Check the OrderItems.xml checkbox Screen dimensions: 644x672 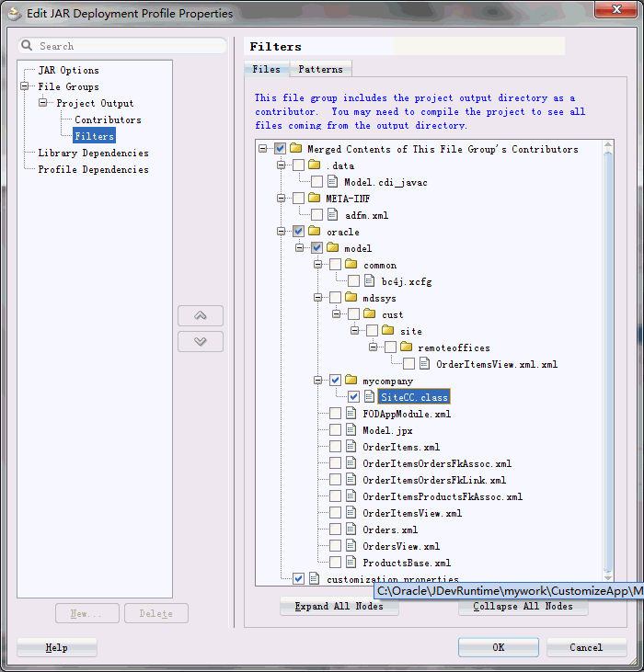pyautogui.click(x=335, y=447)
